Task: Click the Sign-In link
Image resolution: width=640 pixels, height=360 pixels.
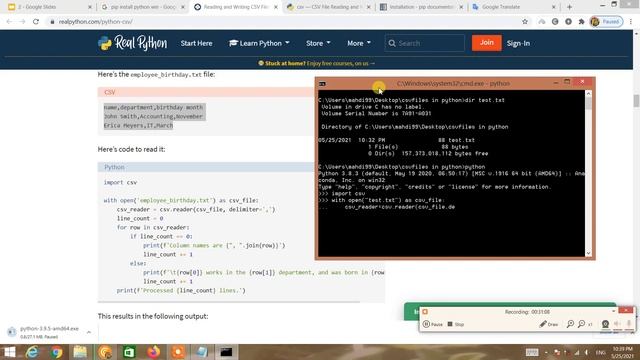Action: coord(518,43)
